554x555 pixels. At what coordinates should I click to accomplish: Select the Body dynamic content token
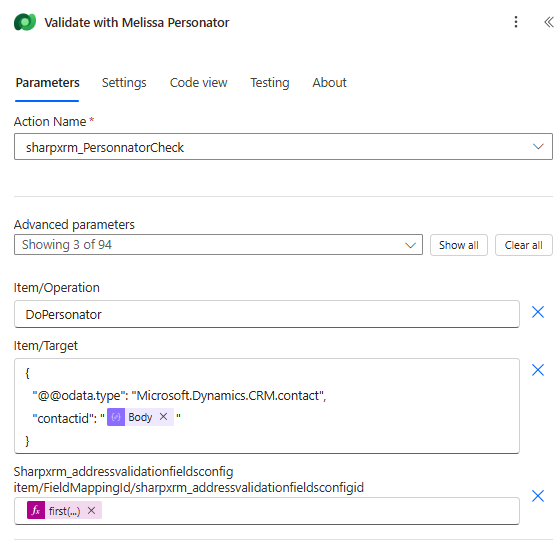coord(140,417)
